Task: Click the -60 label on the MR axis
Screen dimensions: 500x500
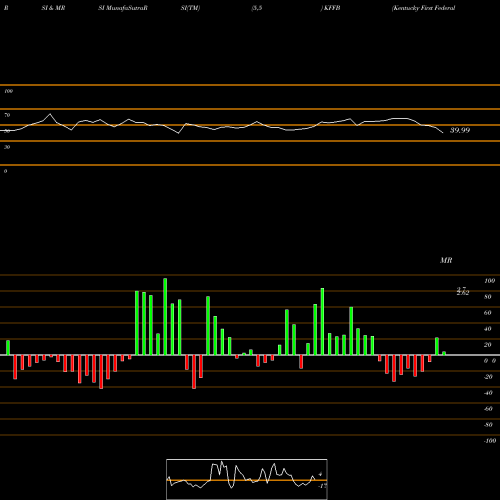Action: (488, 409)
